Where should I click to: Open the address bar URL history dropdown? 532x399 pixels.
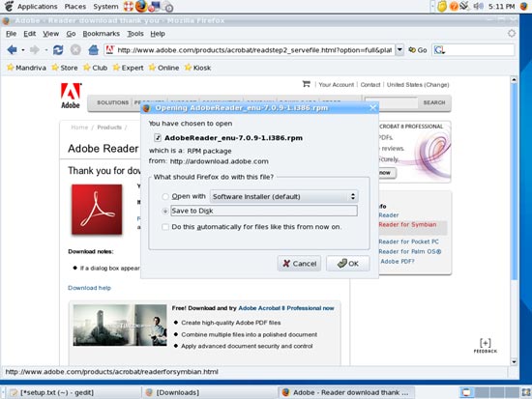(399, 50)
